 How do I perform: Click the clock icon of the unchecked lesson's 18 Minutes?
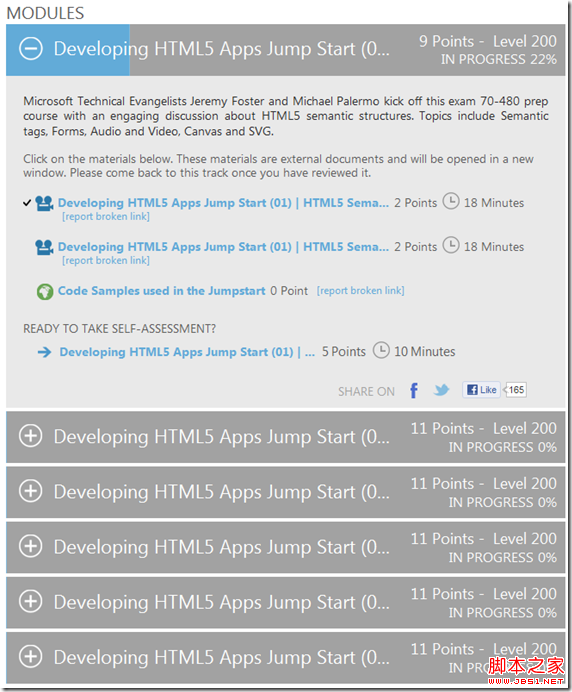pyautogui.click(x=451, y=245)
